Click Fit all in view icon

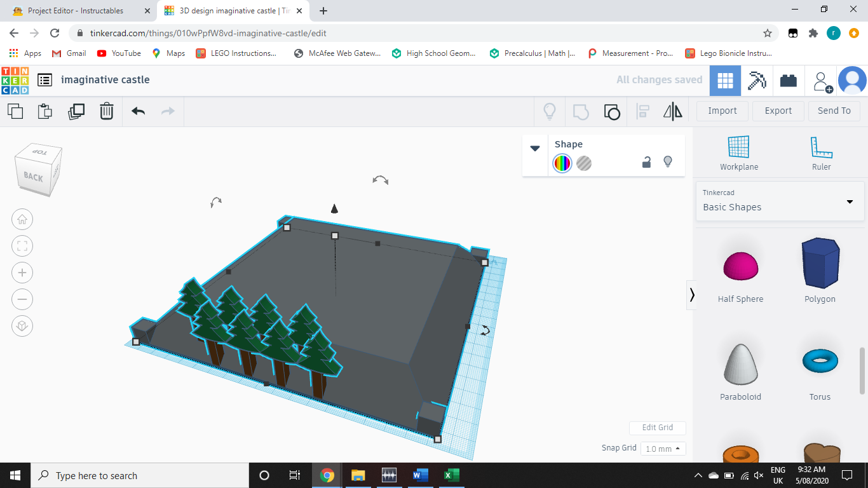(x=22, y=246)
